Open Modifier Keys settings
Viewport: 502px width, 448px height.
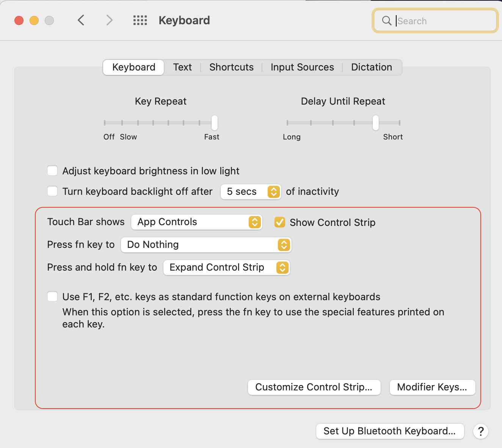tap(432, 387)
